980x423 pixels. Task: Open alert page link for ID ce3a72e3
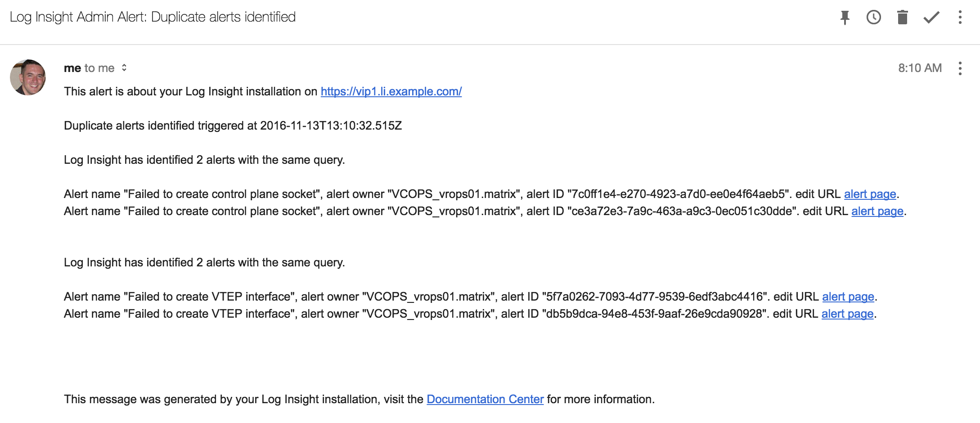[877, 211]
